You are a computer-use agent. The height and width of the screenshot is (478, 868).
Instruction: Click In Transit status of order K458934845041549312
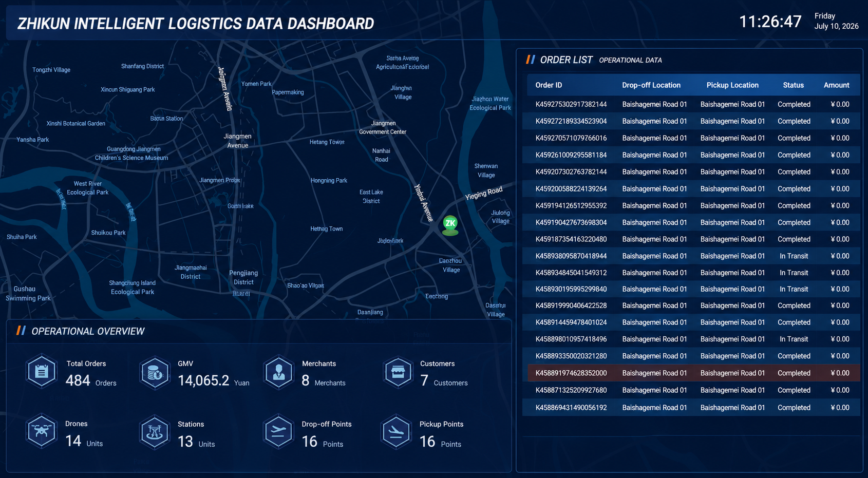tap(794, 273)
